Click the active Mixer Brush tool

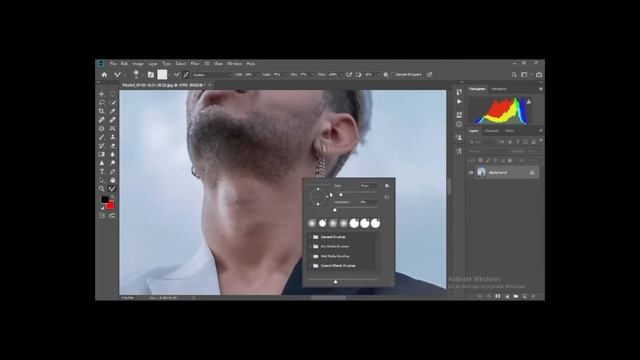[x=113, y=189]
